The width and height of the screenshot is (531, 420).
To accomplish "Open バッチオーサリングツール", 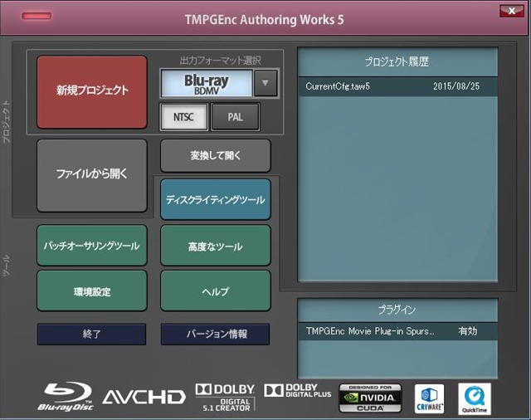I will 92,245.
